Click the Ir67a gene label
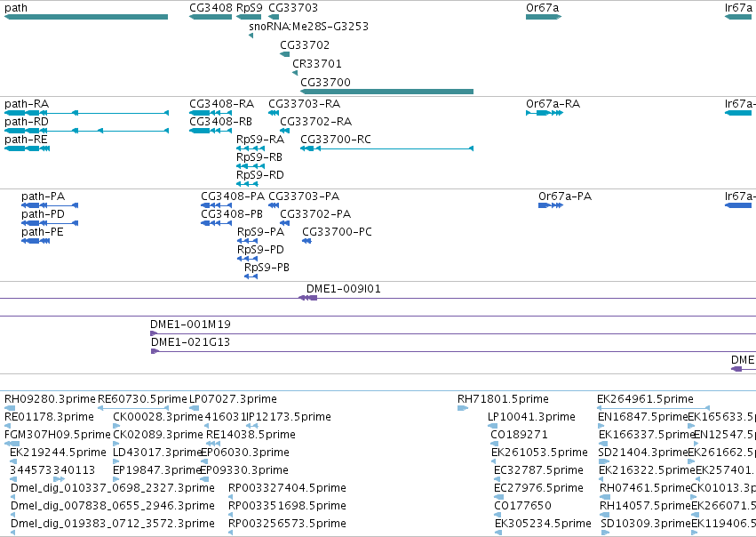 pos(738,8)
